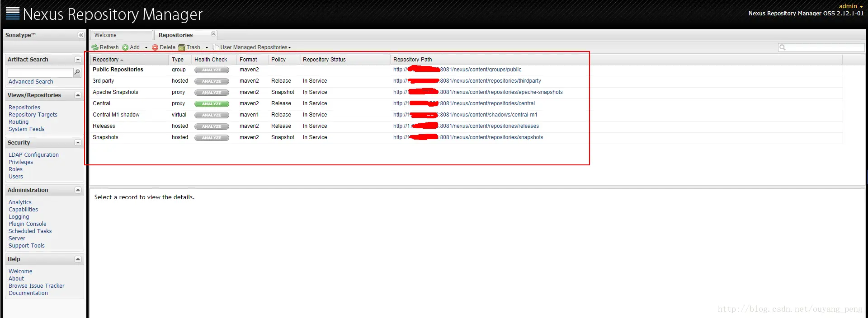Open the releases repository path URL

coord(466,126)
